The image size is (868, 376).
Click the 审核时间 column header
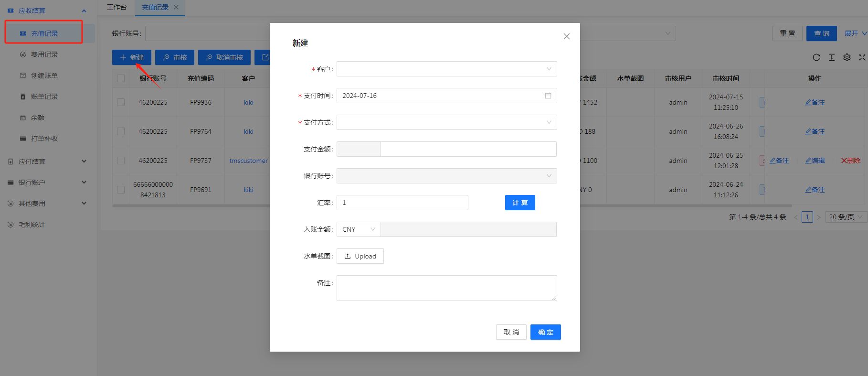726,78
